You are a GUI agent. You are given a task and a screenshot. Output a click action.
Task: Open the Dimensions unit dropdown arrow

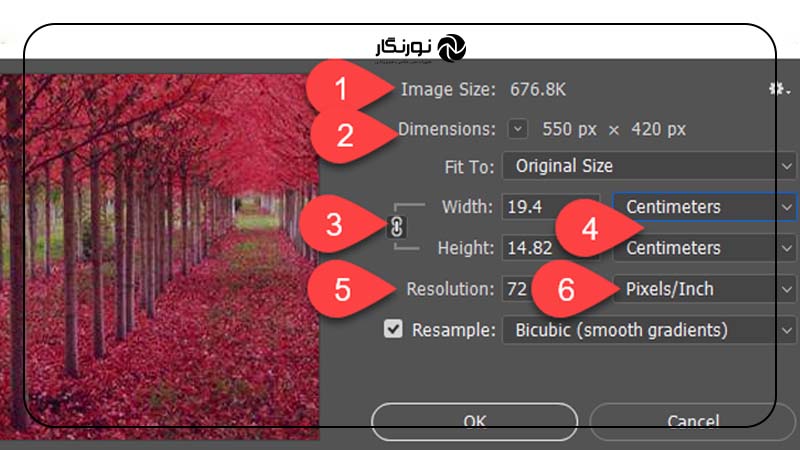point(517,129)
